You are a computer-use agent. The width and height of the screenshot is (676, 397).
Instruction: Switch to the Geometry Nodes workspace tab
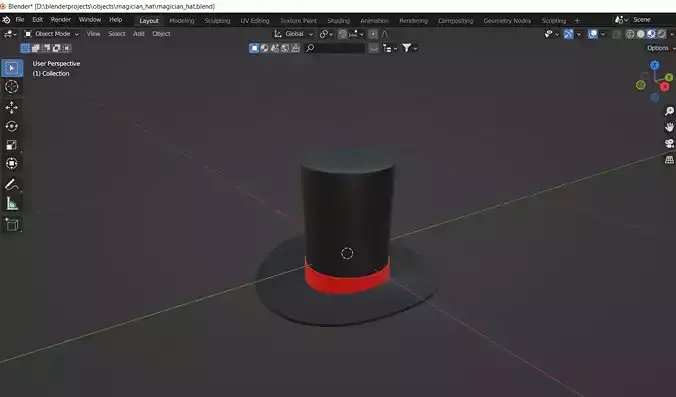507,20
